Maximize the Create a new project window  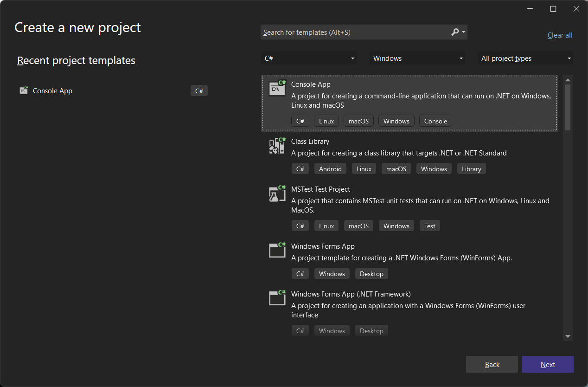(553, 9)
